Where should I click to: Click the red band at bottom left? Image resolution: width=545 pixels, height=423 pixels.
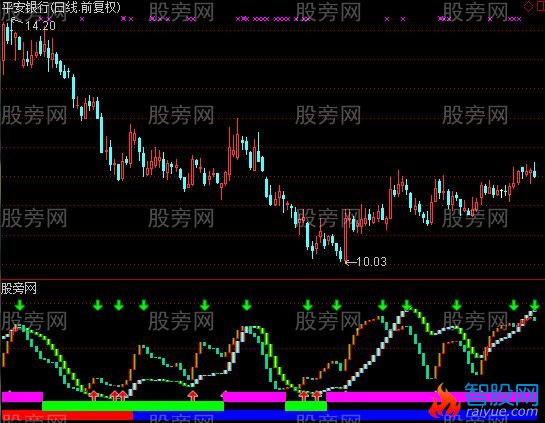[67, 416]
